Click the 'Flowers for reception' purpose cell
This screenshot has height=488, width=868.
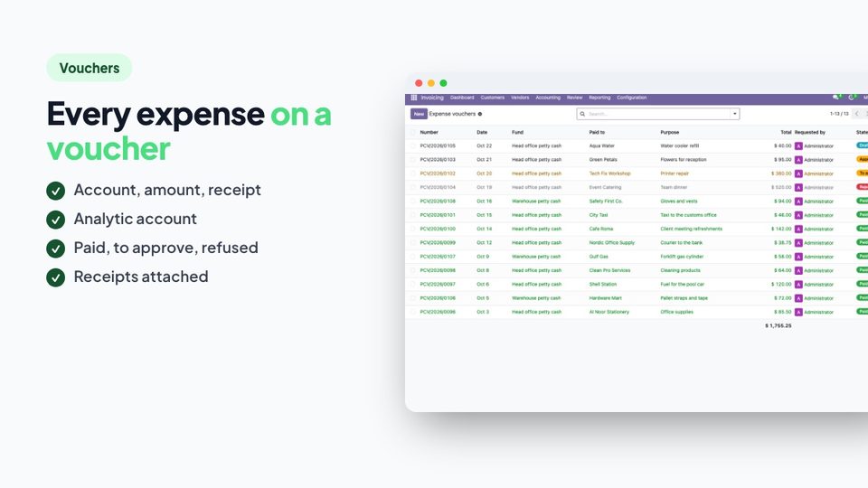684,160
